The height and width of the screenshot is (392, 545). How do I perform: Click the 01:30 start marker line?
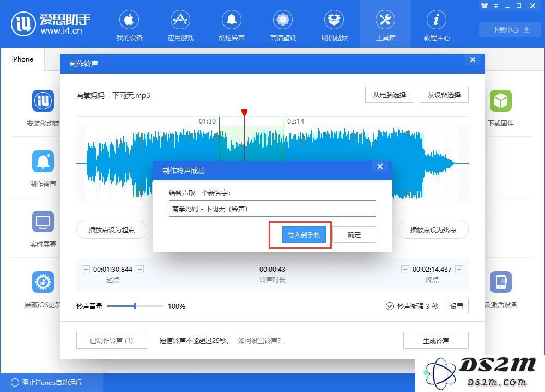[219, 139]
